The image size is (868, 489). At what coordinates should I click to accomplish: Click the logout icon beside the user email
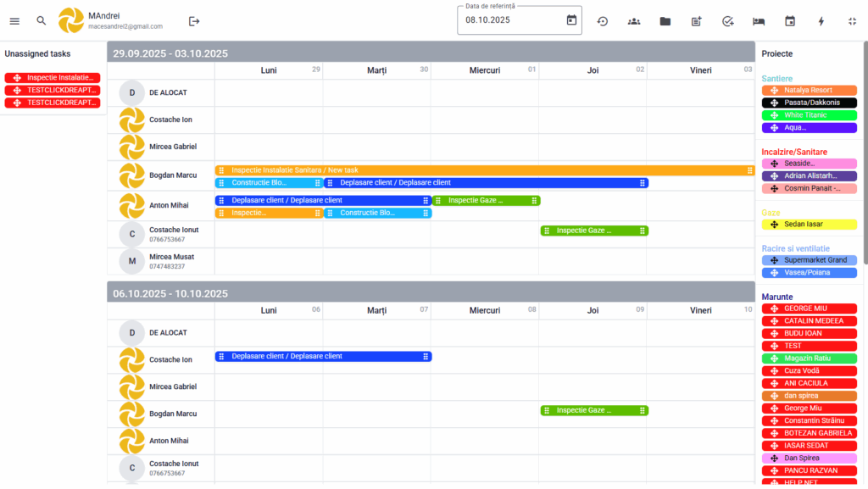point(194,21)
